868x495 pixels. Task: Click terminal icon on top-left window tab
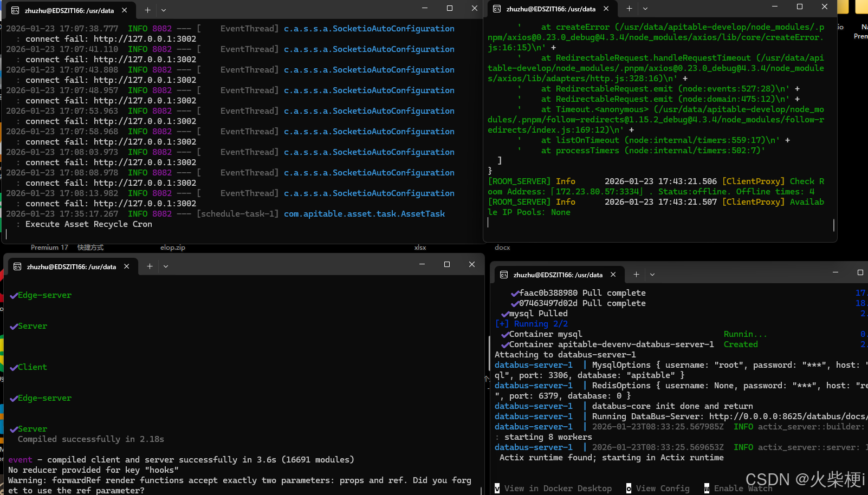coord(15,10)
